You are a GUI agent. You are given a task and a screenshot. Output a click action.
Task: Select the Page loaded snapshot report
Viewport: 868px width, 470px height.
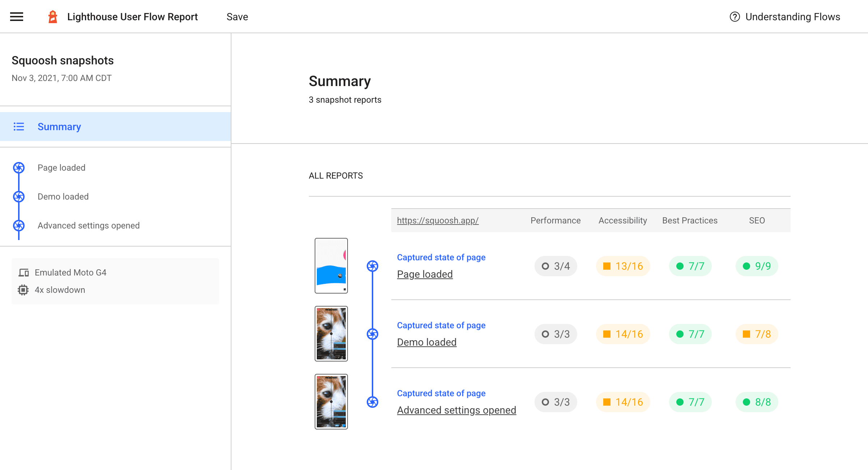pos(425,273)
